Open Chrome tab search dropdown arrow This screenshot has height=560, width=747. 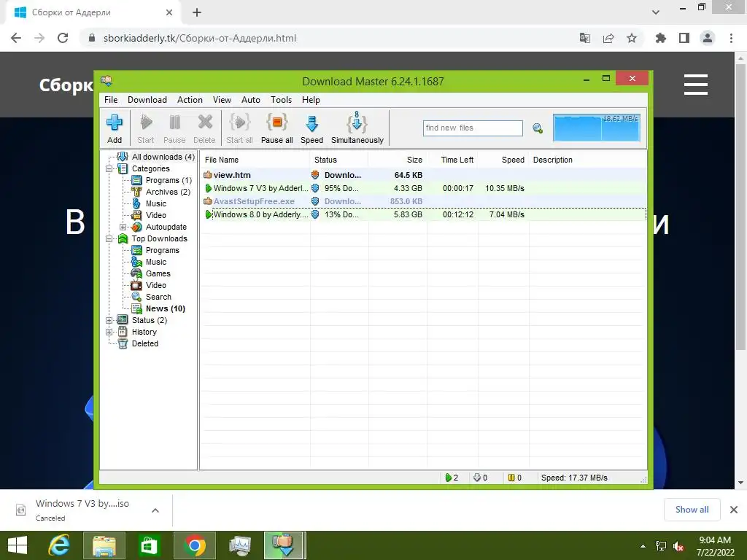tap(656, 12)
